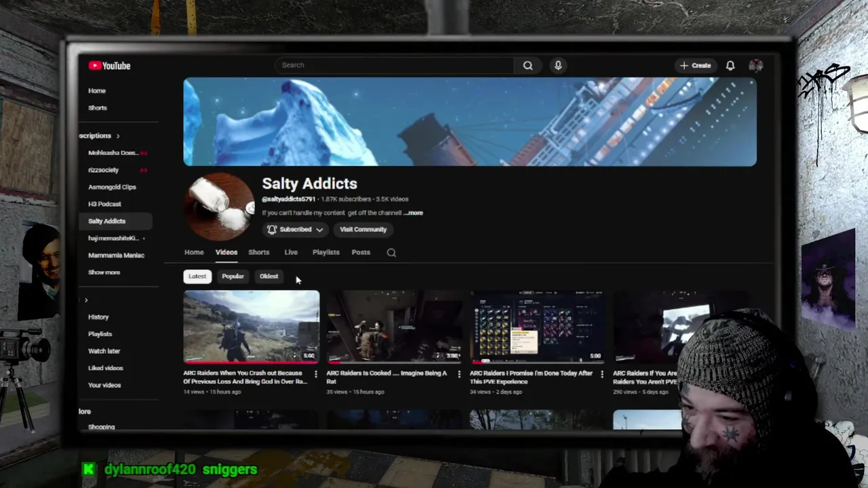Image resolution: width=868 pixels, height=488 pixels.
Task: Play the PVE Experience video thumbnail
Action: click(538, 327)
